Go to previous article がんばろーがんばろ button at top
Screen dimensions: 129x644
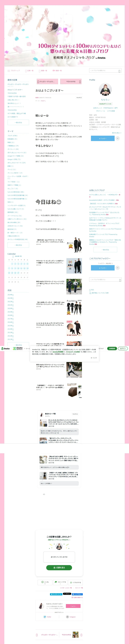[47, 81]
